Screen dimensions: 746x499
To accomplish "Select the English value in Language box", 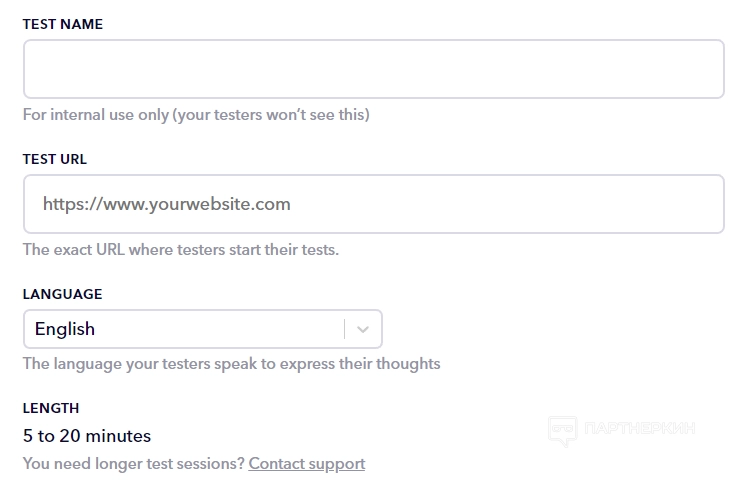I will (x=65, y=329).
